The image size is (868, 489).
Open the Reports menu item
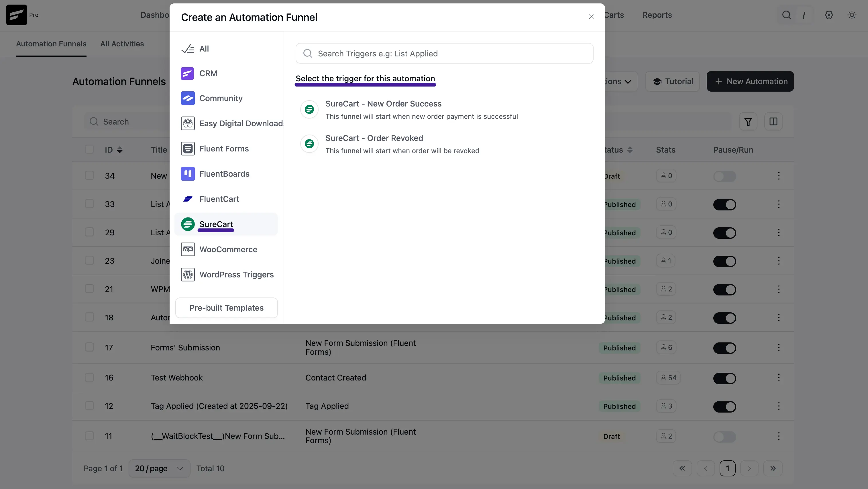click(x=657, y=15)
